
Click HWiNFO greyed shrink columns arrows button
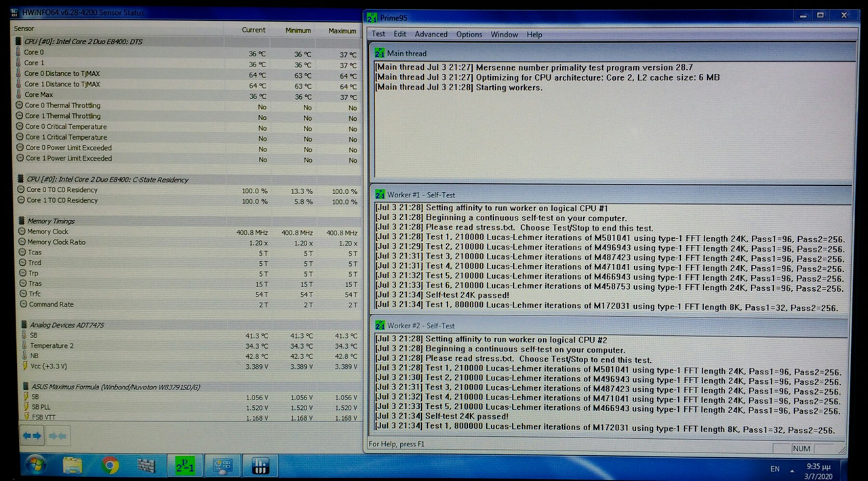click(x=58, y=436)
